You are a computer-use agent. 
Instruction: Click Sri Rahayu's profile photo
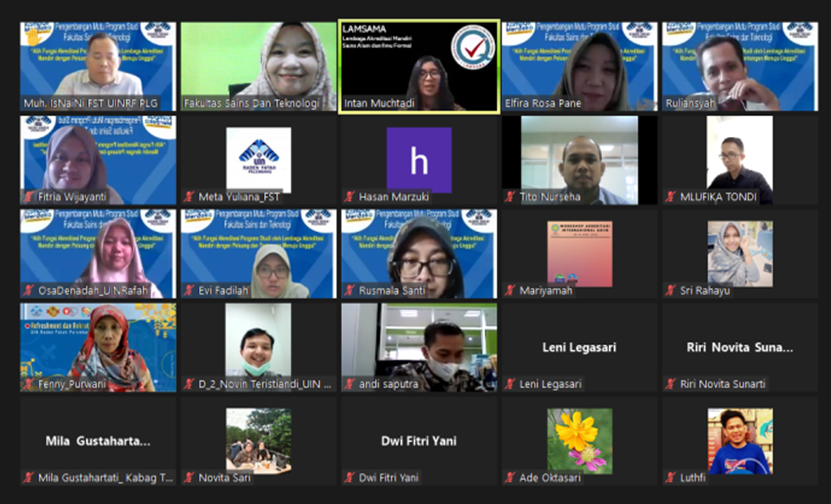point(740,254)
